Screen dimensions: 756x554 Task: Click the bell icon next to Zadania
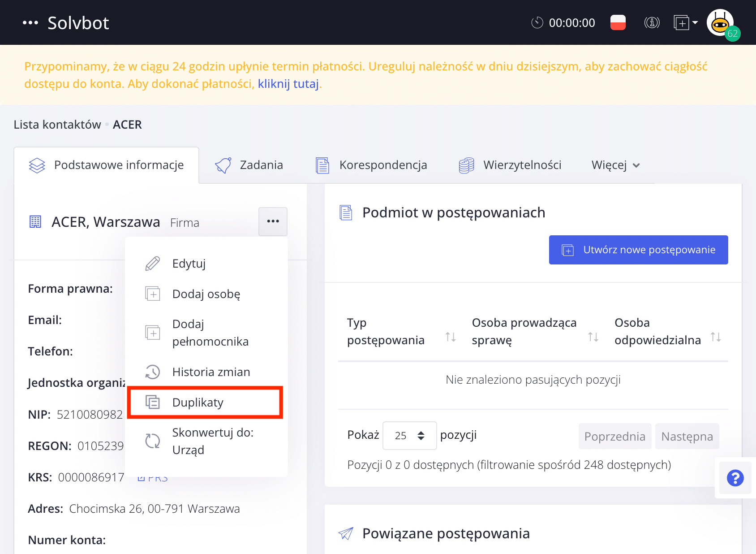pyautogui.click(x=223, y=165)
